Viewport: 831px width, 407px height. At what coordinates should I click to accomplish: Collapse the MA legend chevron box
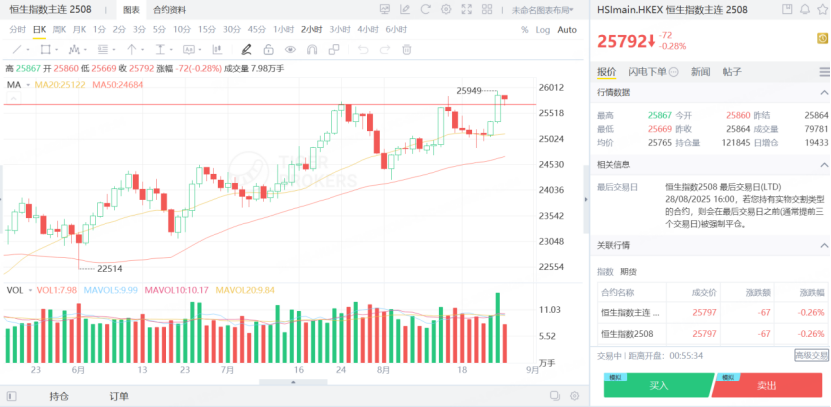pyautogui.click(x=13, y=98)
